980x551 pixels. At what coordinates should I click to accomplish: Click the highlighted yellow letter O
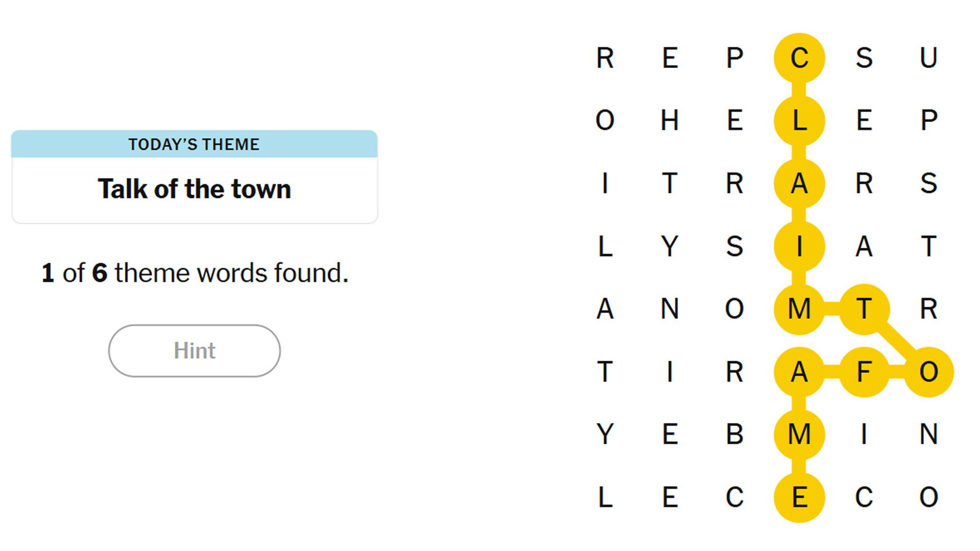point(929,372)
